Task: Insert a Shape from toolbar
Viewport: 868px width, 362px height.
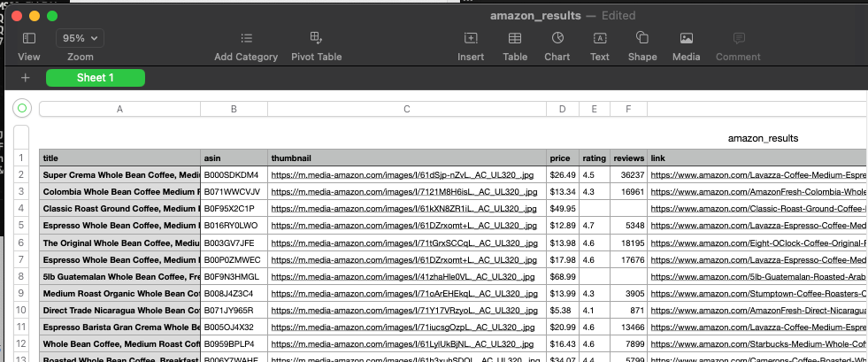Action: pyautogui.click(x=642, y=38)
